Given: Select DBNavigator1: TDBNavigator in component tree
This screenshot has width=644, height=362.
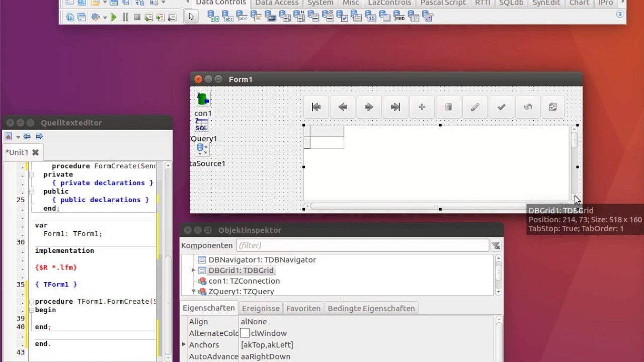Looking at the screenshot, I should click(x=262, y=260).
